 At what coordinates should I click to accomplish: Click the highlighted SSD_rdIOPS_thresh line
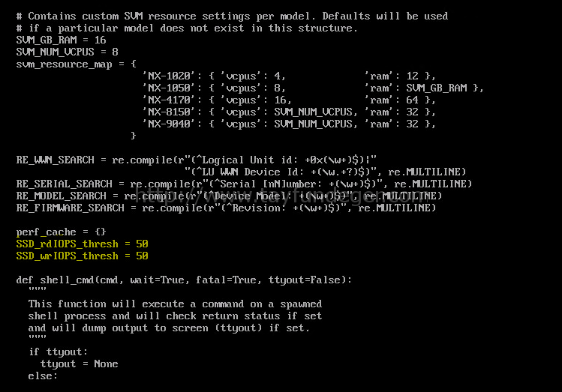tap(82, 244)
